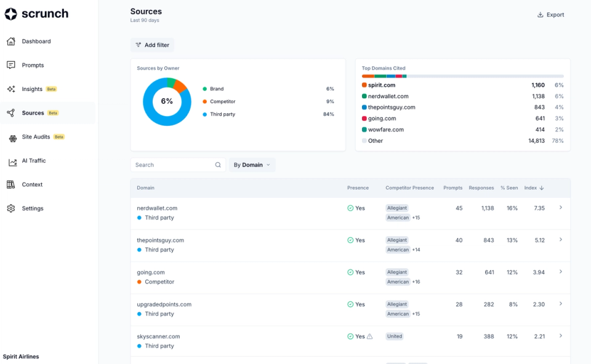
Task: Click the Context library icon
Action: coord(11,184)
